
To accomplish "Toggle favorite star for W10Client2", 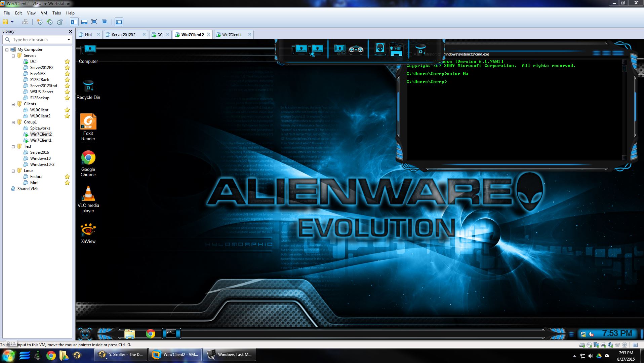I will pyautogui.click(x=67, y=116).
